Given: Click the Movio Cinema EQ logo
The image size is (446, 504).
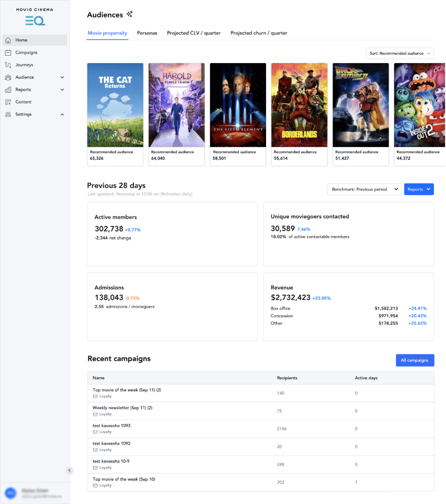Looking at the screenshot, I should pos(35,17).
